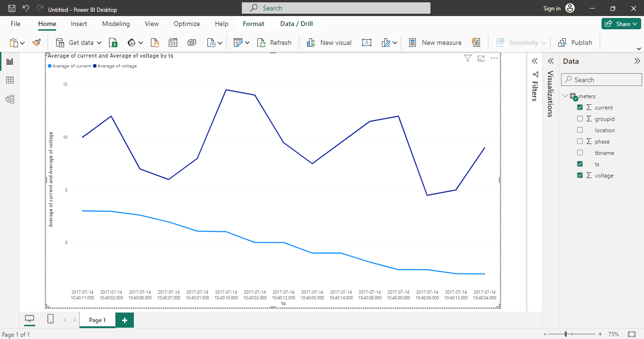
Task: Click the Focus mode icon on chart
Action: click(481, 59)
